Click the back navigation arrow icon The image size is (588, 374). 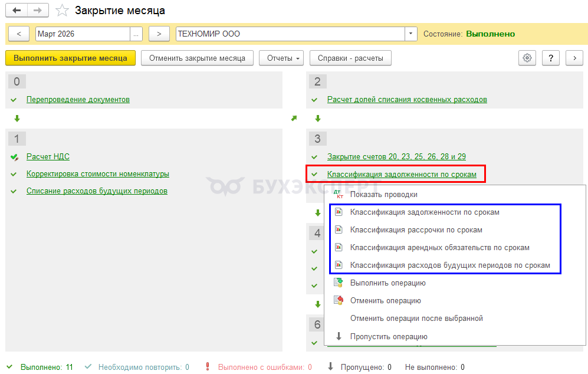coord(17,11)
